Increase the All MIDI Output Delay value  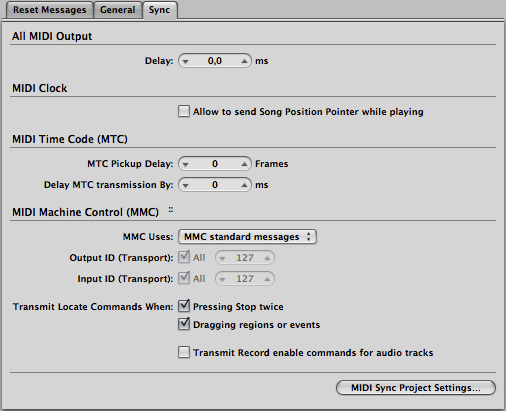(x=244, y=61)
